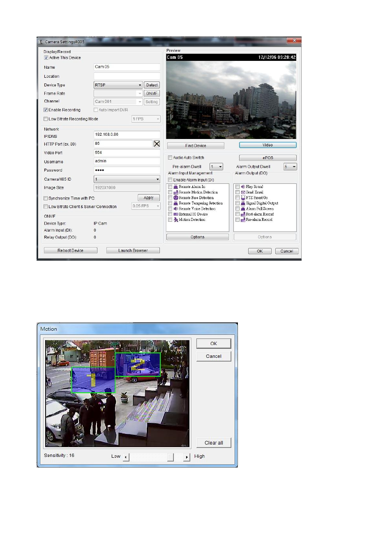Open the Frame Rate dropdown

(118, 93)
